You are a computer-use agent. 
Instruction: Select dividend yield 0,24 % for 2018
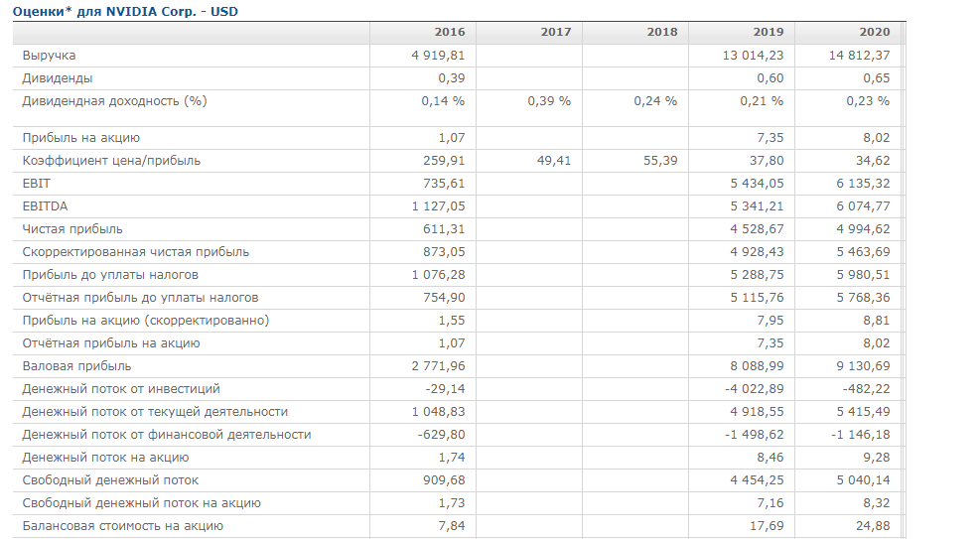point(655,100)
